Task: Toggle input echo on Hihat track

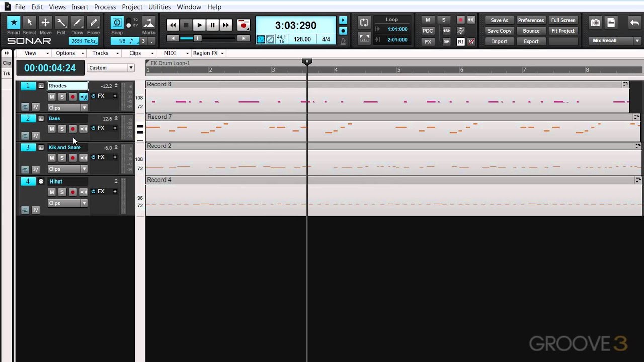Action: point(83,192)
